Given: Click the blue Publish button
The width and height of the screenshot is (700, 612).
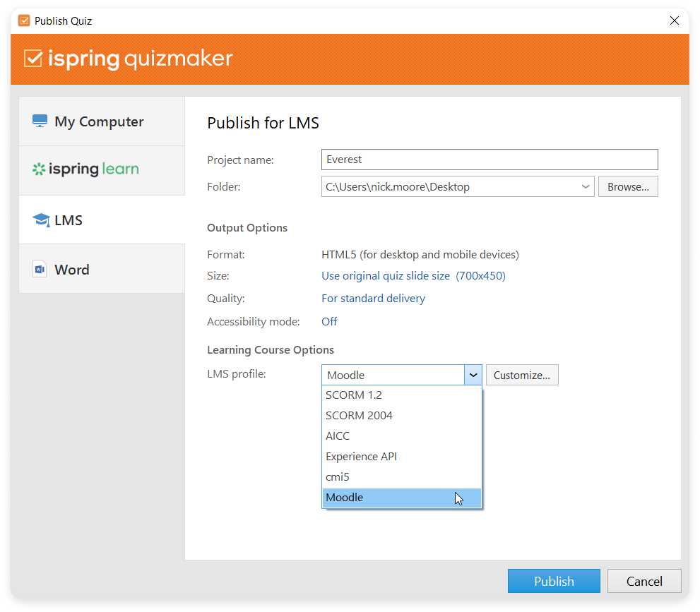Looking at the screenshot, I should coord(554,581).
